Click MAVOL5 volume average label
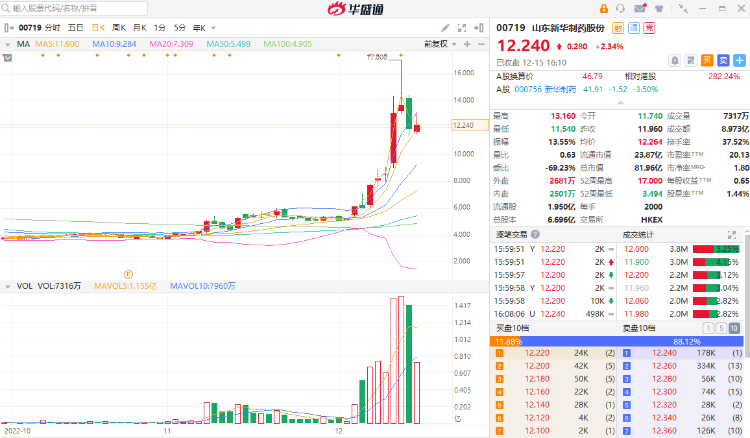Image resolution: width=750 pixels, height=438 pixels. point(125,286)
